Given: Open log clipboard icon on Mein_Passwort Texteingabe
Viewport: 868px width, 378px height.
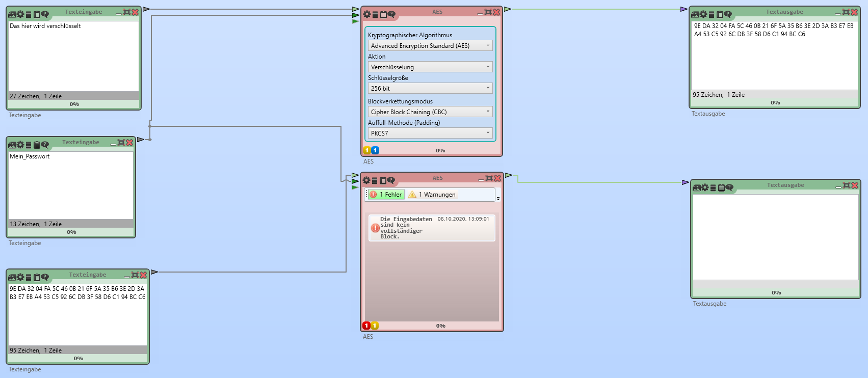Looking at the screenshot, I should [x=37, y=145].
